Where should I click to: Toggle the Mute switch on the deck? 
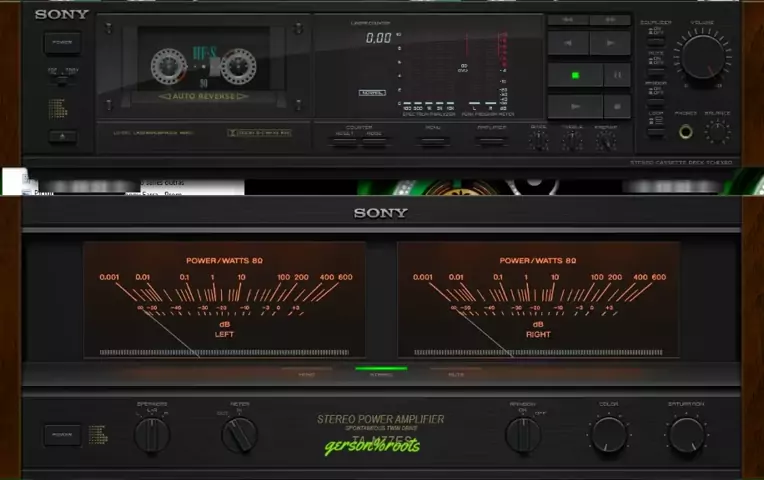(656, 71)
